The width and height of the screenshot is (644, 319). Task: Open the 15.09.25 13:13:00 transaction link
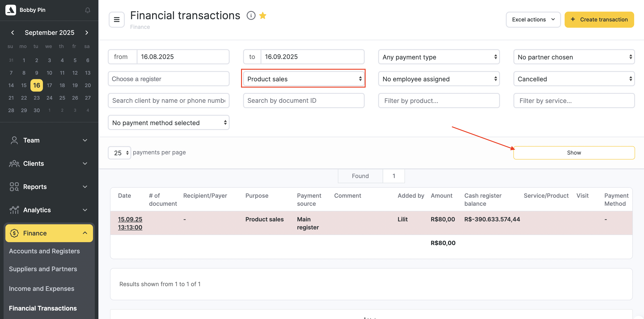click(130, 223)
